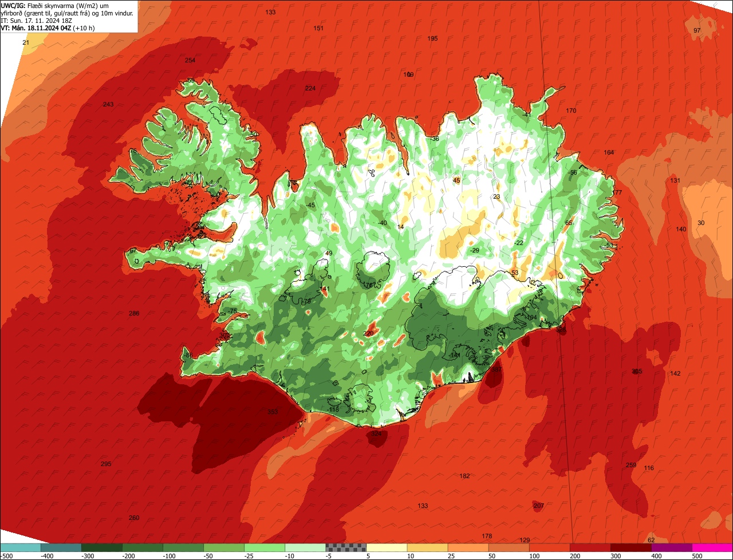Click the inland value 49 in west-central Iceland
Viewport: 733px width, 560px height.
[329, 253]
